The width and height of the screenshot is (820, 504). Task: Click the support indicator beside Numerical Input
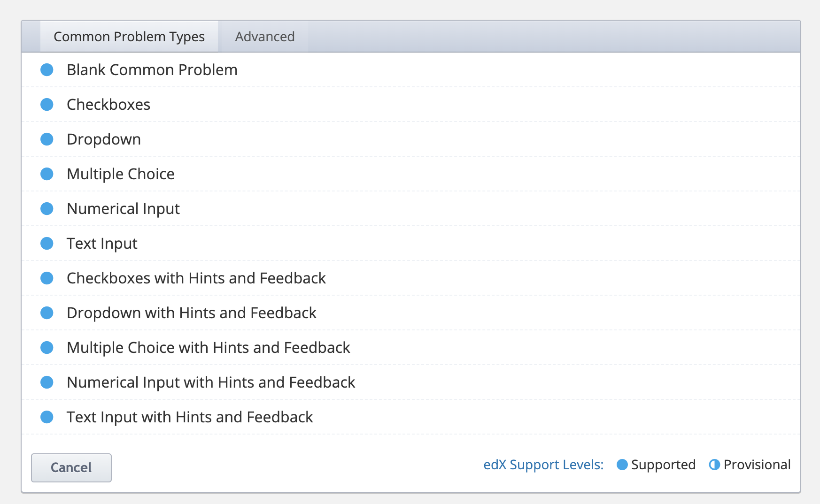click(x=47, y=209)
